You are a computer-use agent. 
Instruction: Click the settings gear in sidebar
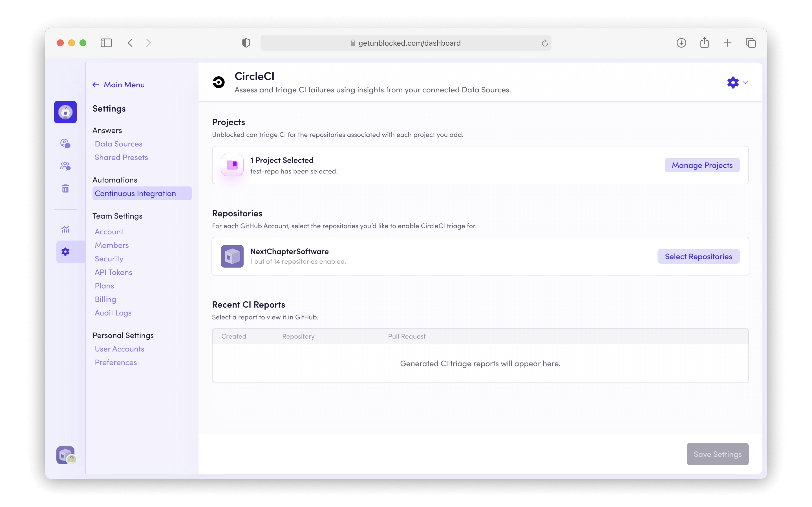(x=65, y=252)
